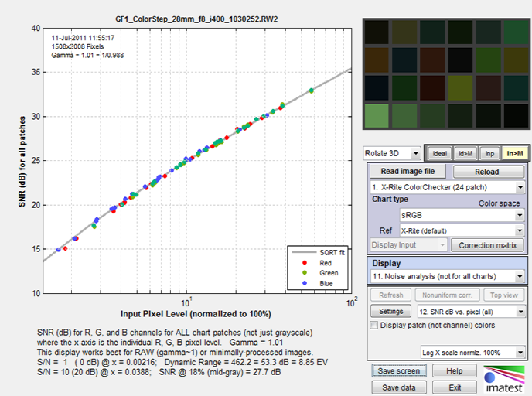This screenshot has width=532, height=396.
Task: Open the sRGB color space dropdown
Action: 462,215
